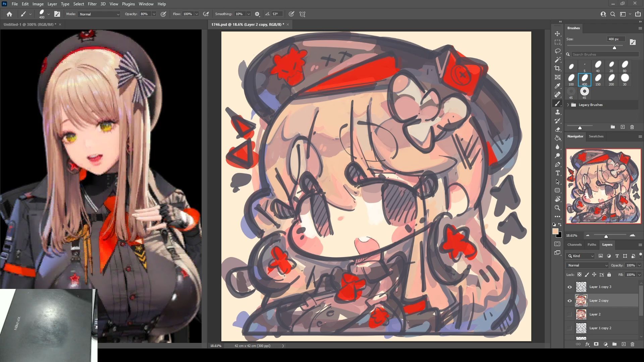Open layer blend mode Normal dropdown
The width and height of the screenshot is (644, 362).
pos(587,265)
